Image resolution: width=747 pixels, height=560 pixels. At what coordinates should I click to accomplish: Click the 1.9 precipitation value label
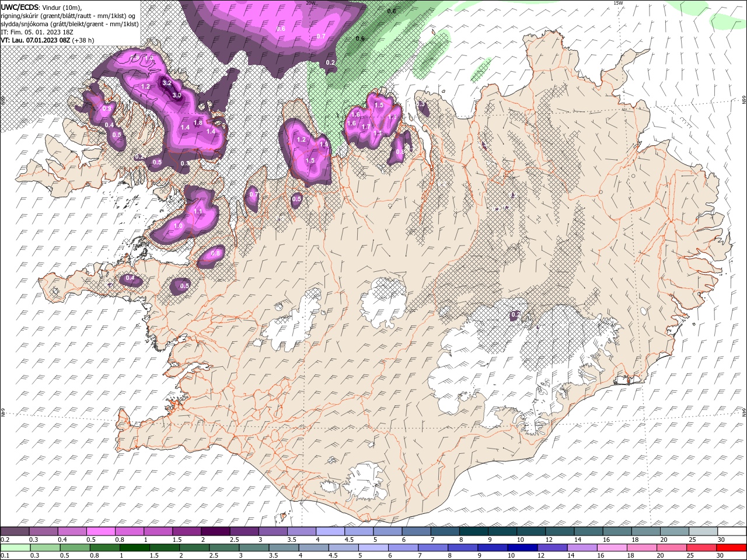(324, 144)
